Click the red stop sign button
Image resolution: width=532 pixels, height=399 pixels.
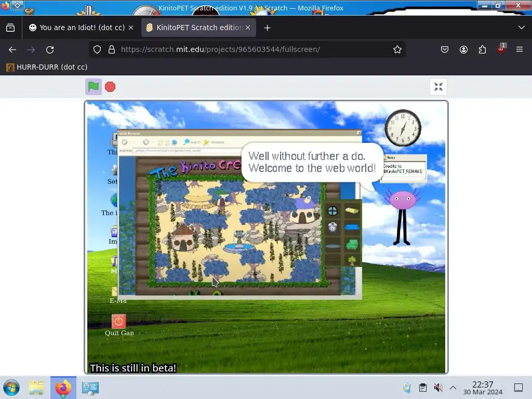click(x=110, y=87)
